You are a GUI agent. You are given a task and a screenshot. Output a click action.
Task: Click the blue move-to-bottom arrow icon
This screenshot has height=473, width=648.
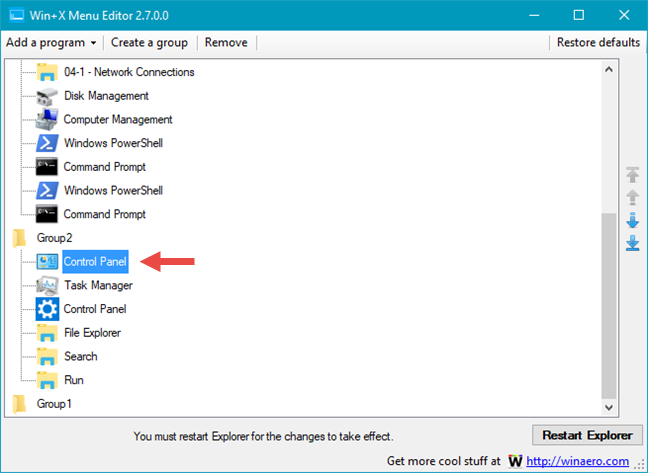632,243
